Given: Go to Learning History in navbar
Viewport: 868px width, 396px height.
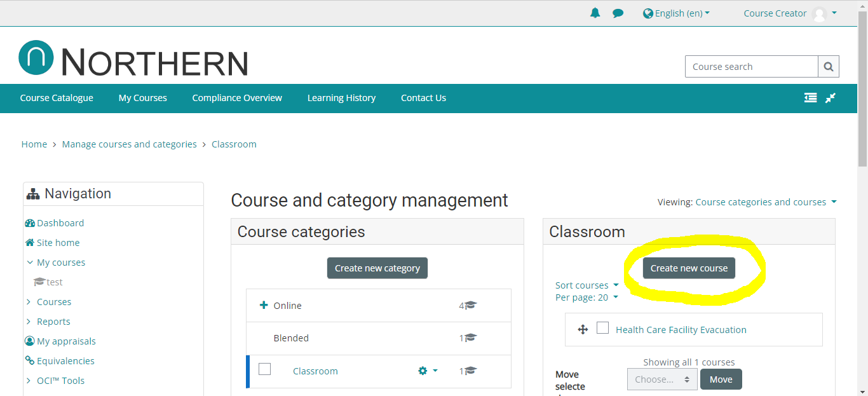Looking at the screenshot, I should [x=341, y=98].
